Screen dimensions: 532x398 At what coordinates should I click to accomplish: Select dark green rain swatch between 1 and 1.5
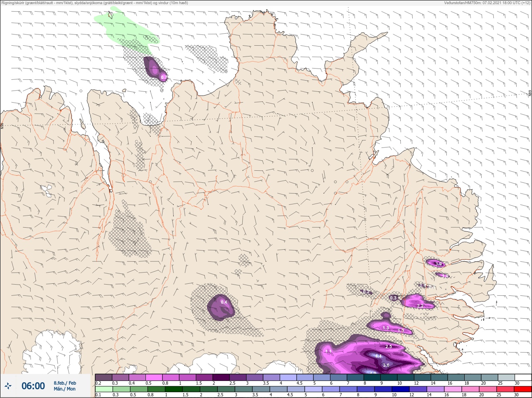[173, 389]
